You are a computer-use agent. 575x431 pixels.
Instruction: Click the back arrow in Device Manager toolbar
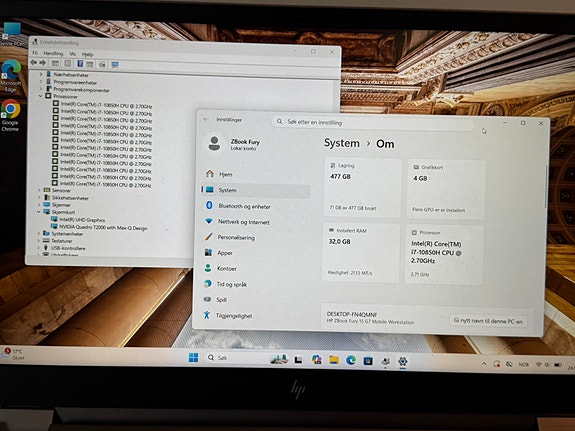coord(34,63)
